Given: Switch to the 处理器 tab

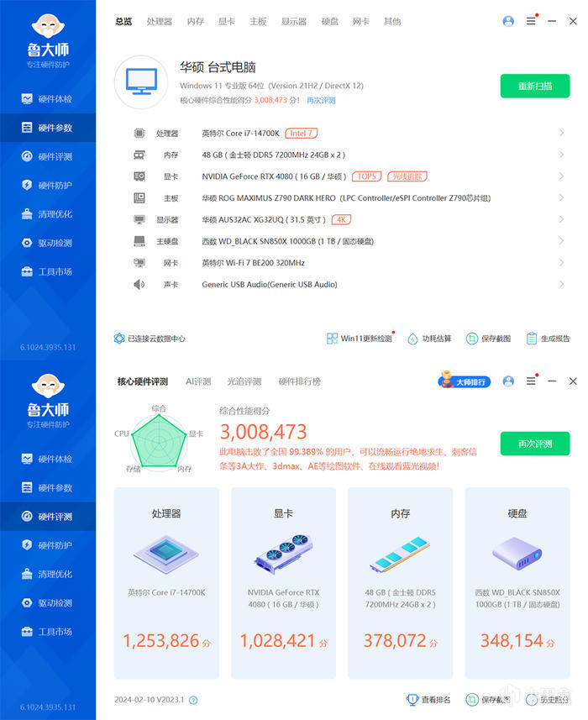Looking at the screenshot, I should [160, 21].
